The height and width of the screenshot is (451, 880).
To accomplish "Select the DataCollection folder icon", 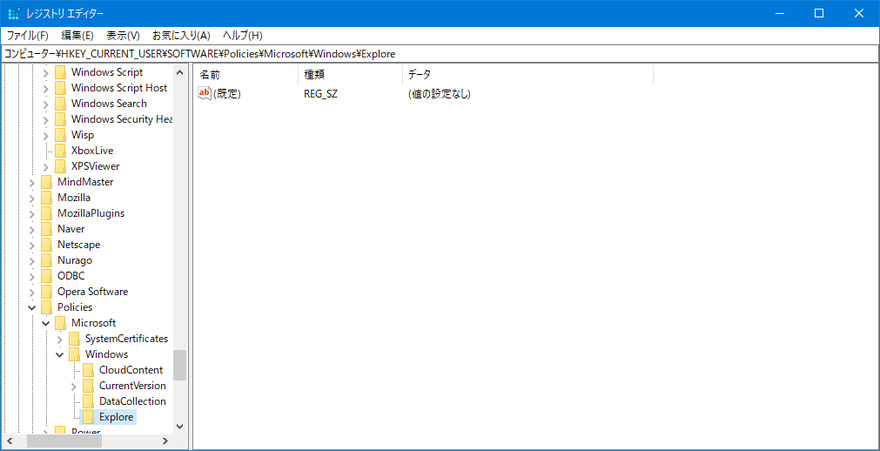I will coord(88,402).
